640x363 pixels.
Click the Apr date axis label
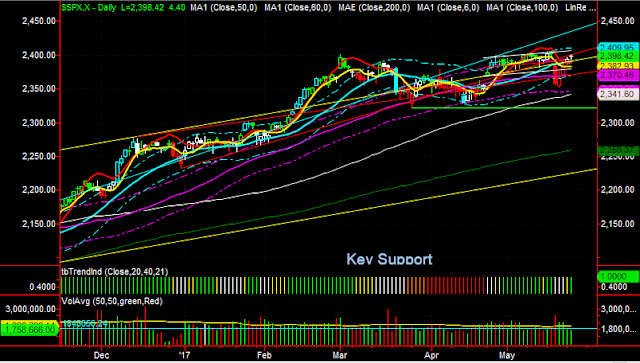431,355
